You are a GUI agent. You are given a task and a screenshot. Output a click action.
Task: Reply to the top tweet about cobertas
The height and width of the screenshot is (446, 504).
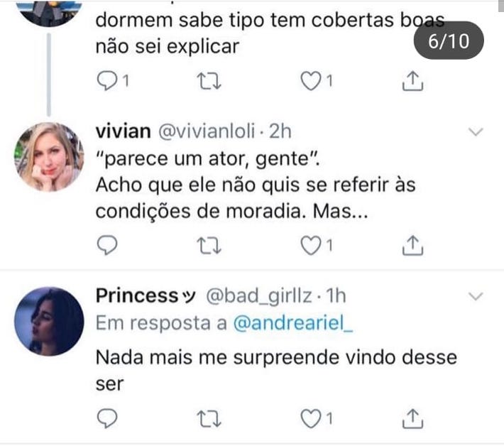(105, 82)
